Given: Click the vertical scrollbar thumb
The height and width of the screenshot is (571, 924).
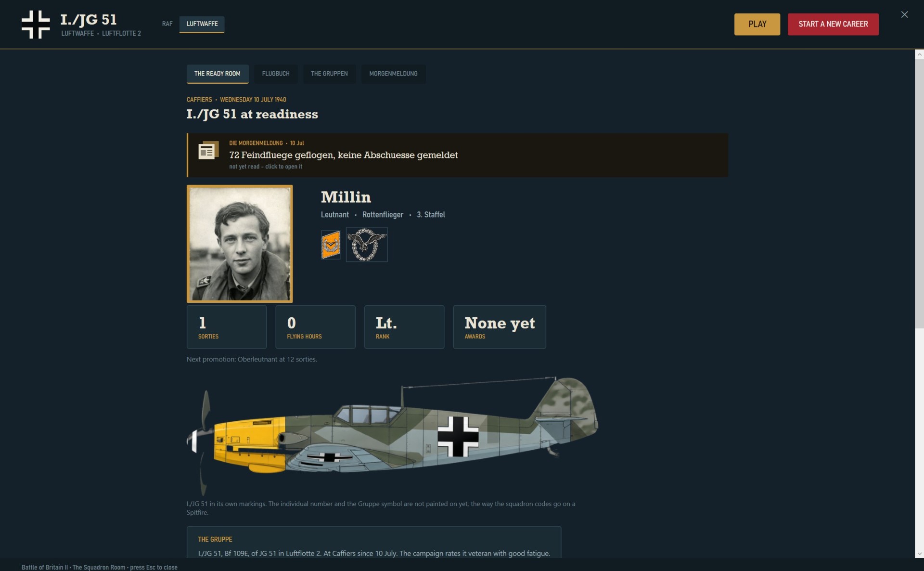Looking at the screenshot, I should click(919, 194).
